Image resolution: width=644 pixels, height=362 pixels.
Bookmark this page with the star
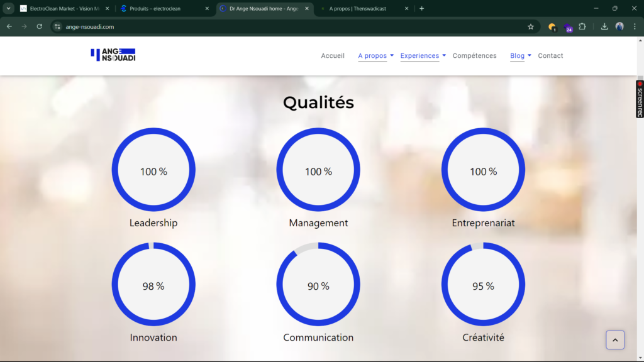531,26
